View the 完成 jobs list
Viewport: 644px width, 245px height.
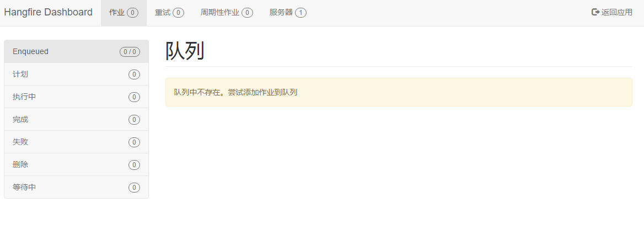77,120
